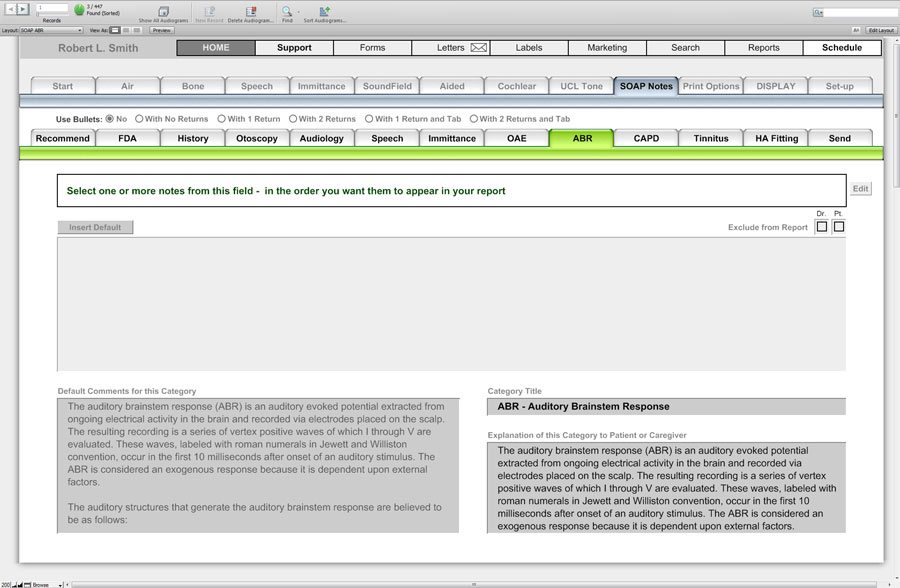Image resolution: width=900 pixels, height=588 pixels.
Task: Switch to the Print Options tab
Action: 711,86
